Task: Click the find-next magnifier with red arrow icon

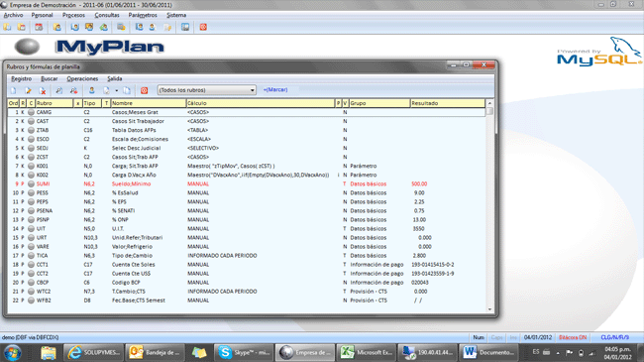Action: (x=73, y=90)
